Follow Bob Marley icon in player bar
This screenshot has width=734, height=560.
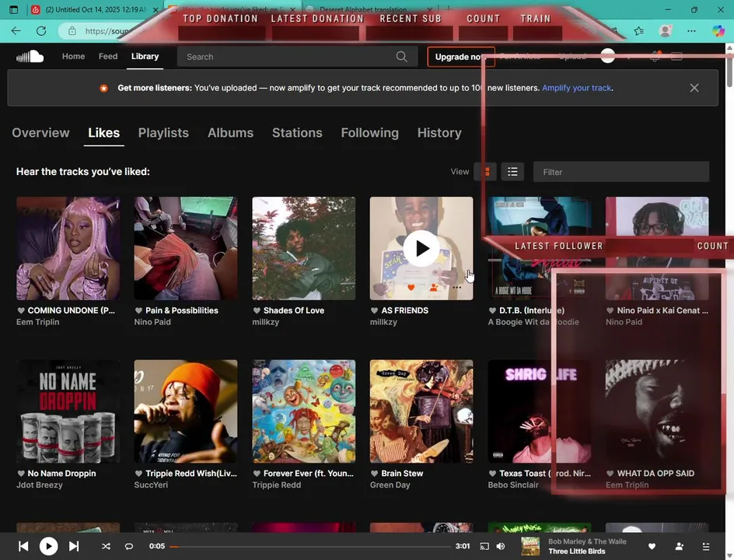(680, 547)
